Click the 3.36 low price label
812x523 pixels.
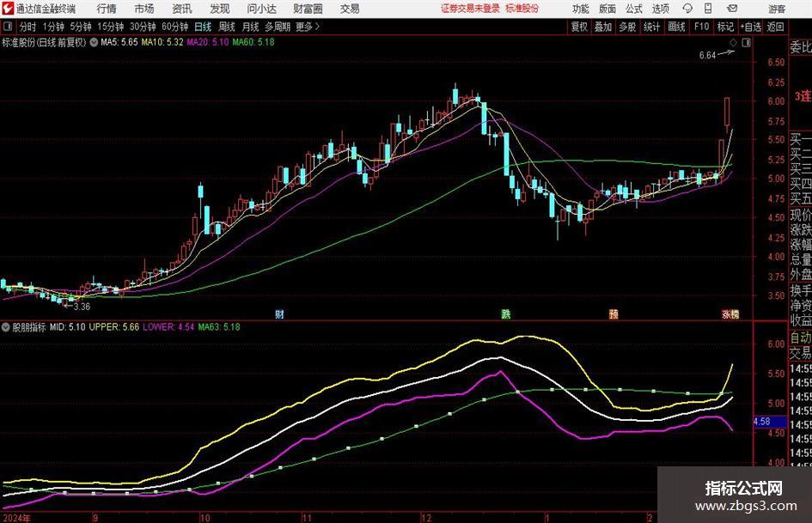(82, 307)
